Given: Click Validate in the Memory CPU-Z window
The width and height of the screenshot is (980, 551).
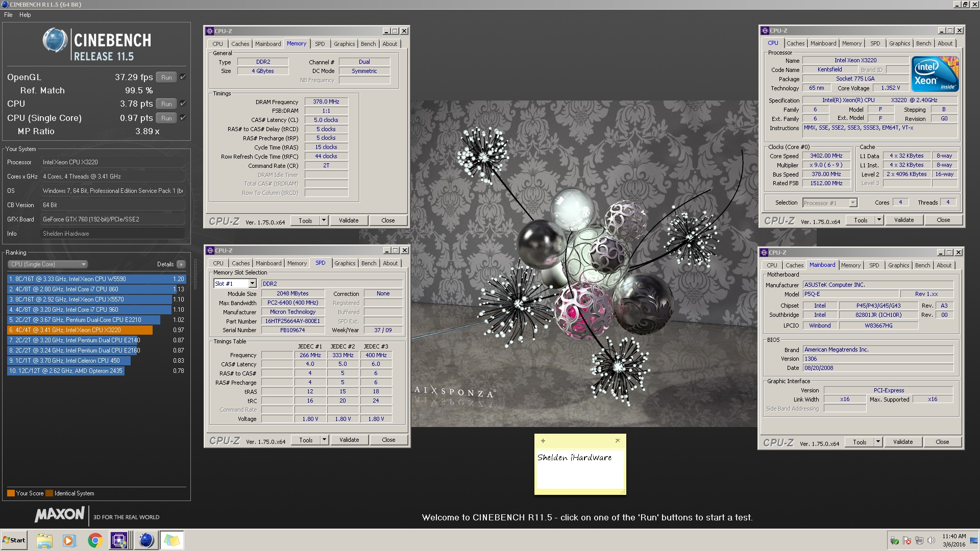Looking at the screenshot, I should point(349,220).
